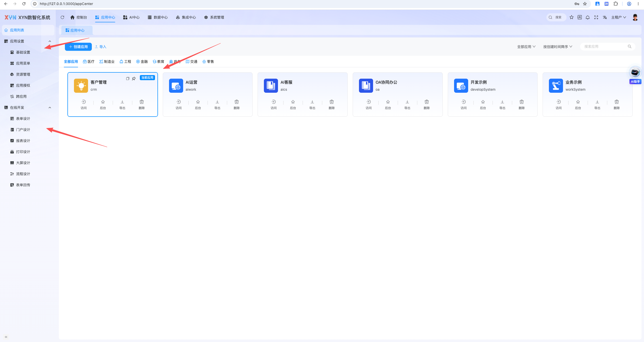Pin the 客户管理 app card
The width and height of the screenshot is (644, 342).
[134, 78]
